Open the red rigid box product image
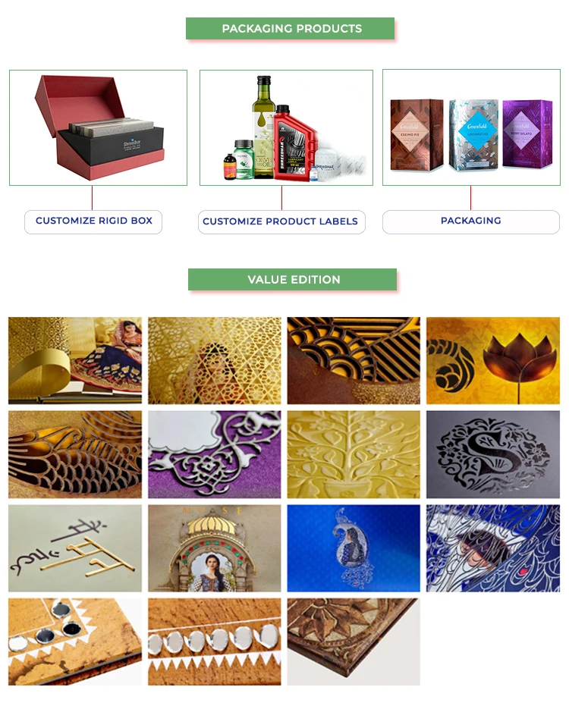569x728 pixels. (98, 127)
